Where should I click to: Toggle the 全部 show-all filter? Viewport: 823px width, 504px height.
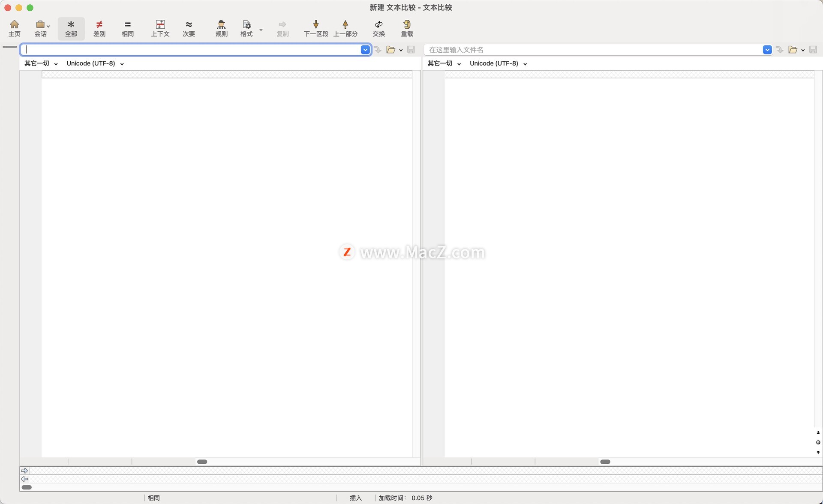pyautogui.click(x=71, y=28)
